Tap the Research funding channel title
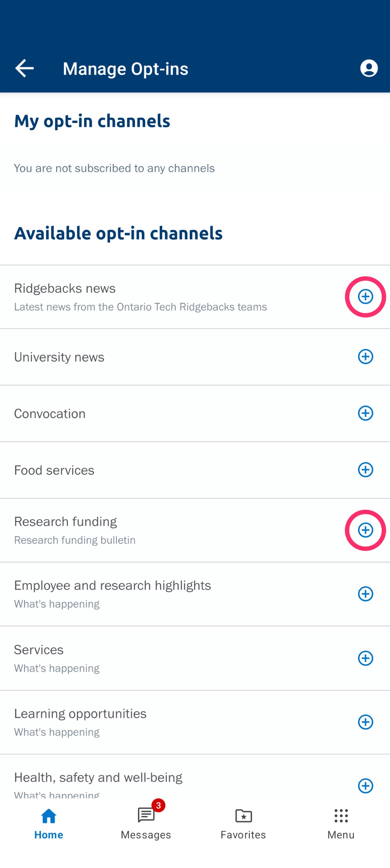The height and width of the screenshot is (868, 390). click(x=65, y=522)
